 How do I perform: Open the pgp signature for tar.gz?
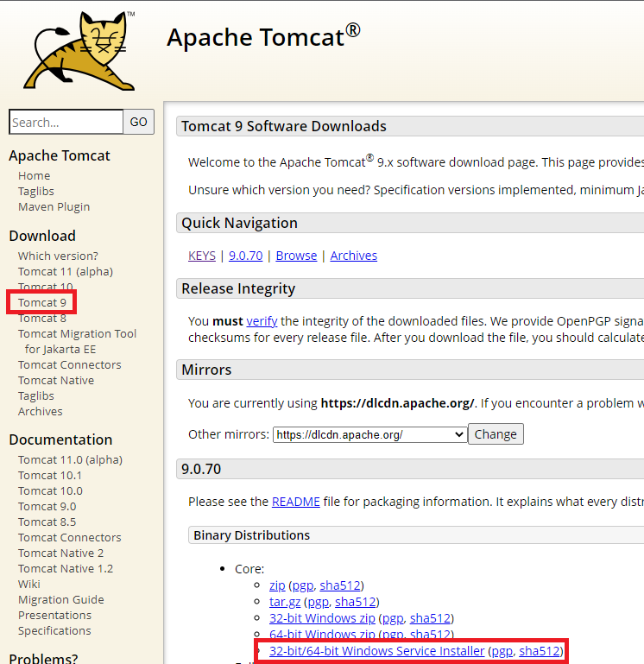[x=318, y=602]
